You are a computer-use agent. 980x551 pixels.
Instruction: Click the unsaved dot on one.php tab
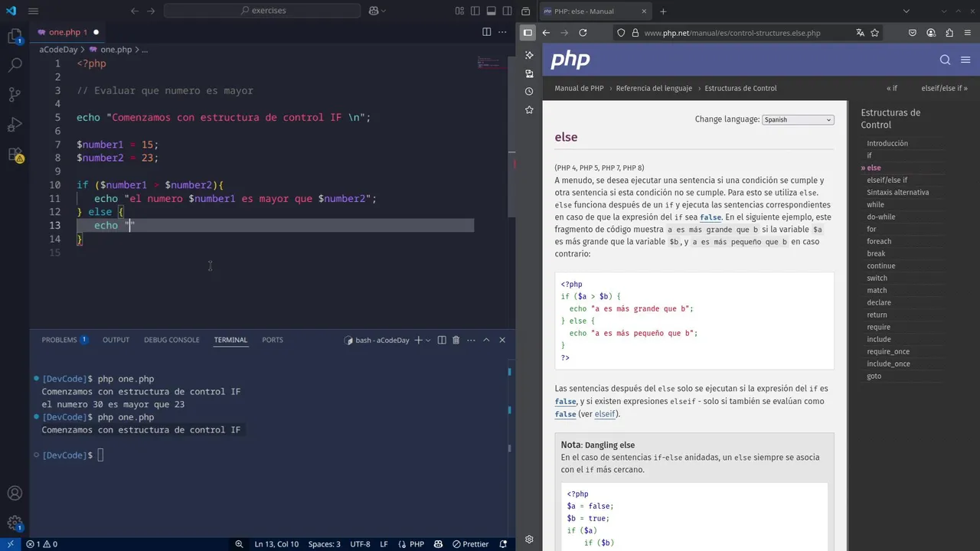96,32
